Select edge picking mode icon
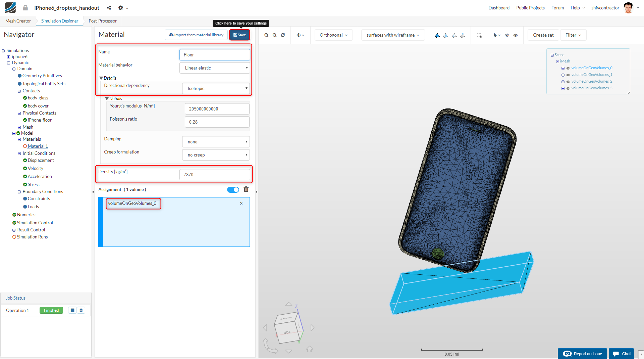The height and width of the screenshot is (359, 644). 454,35
